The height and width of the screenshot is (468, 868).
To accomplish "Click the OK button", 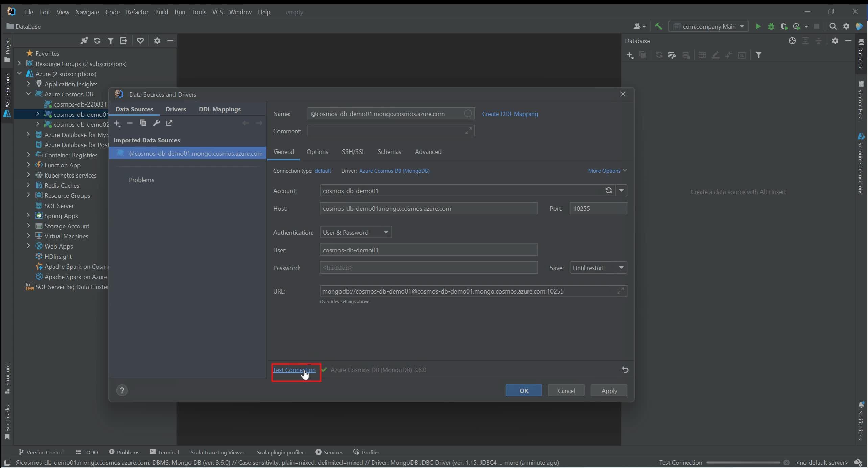I will (x=523, y=391).
